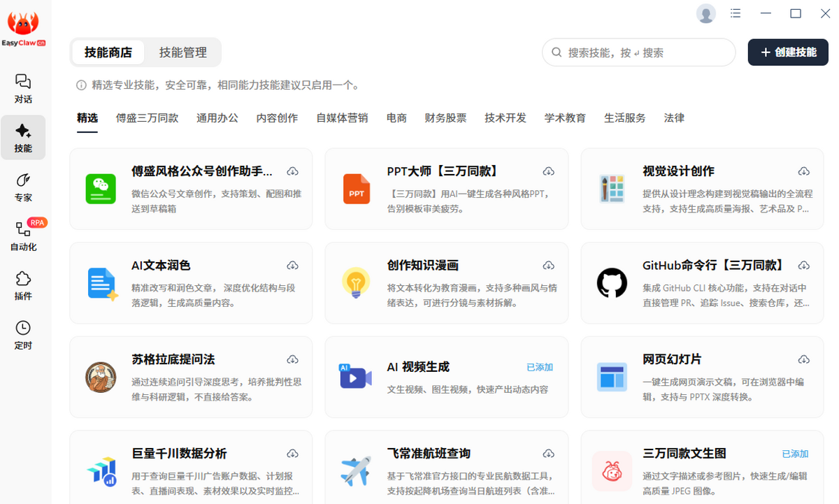Select the 通用办公 category tab
Screen dimensions: 839x504
[x=217, y=118]
